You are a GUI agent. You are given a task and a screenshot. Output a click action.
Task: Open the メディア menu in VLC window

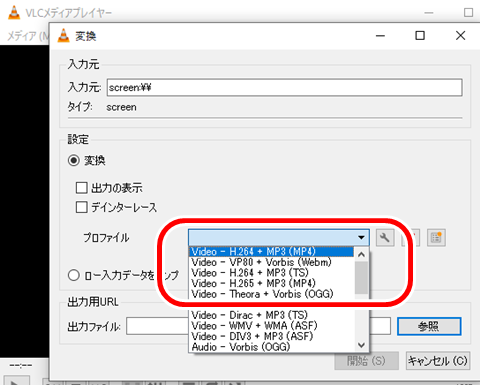click(x=28, y=36)
